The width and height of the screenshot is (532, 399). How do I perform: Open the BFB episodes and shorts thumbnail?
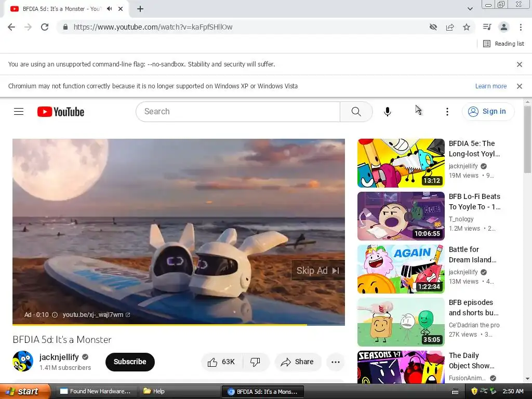[x=401, y=322]
